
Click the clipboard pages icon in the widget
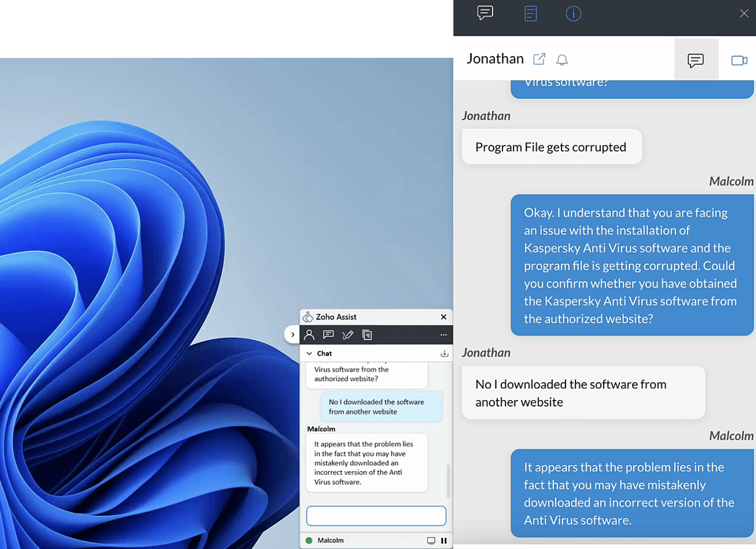(x=367, y=335)
